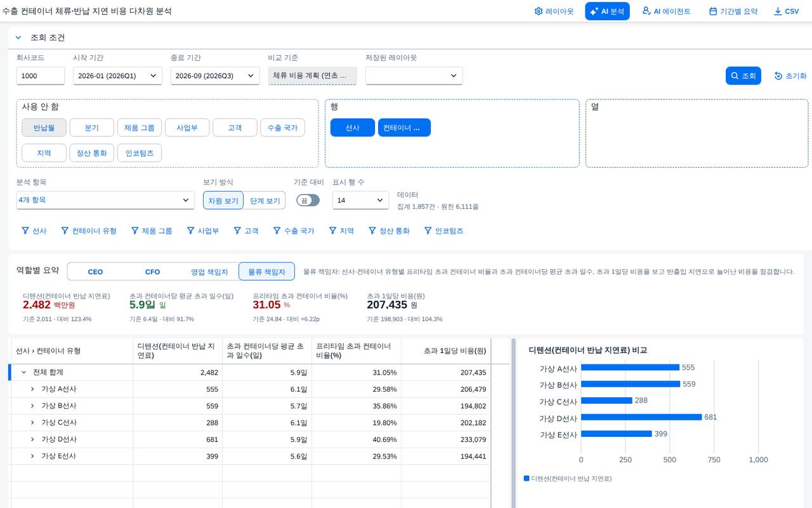Switch to the CEO role tab
812x508 pixels.
(95, 272)
